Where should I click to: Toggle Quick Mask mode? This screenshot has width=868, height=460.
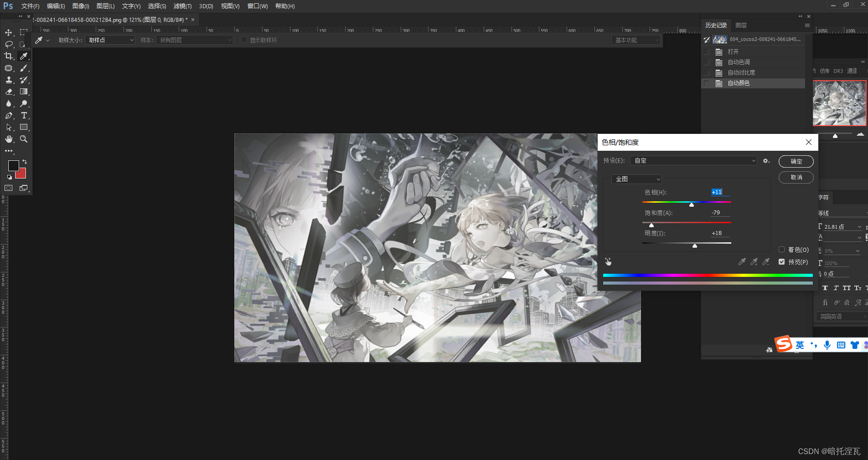click(x=9, y=188)
